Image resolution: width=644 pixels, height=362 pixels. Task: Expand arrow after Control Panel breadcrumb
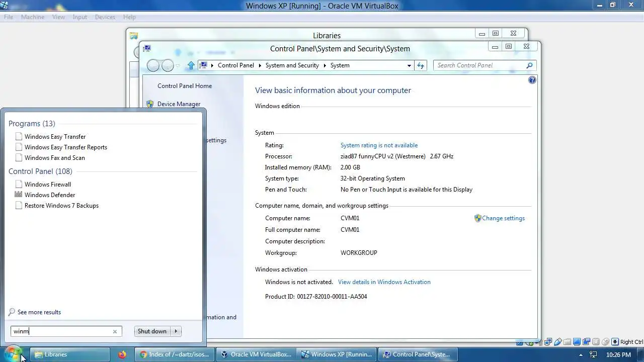point(260,65)
